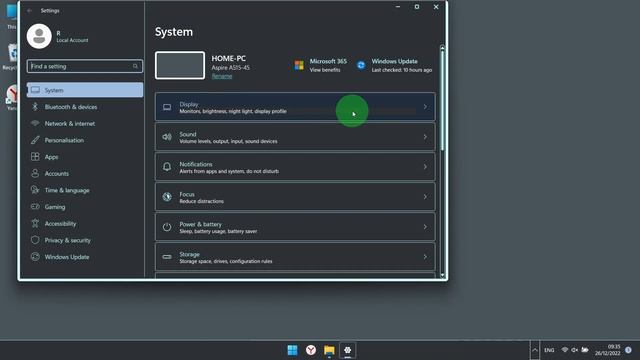Screen dimensions: 640x360
Task: Click the search magnifier icon
Action: coord(135,66)
